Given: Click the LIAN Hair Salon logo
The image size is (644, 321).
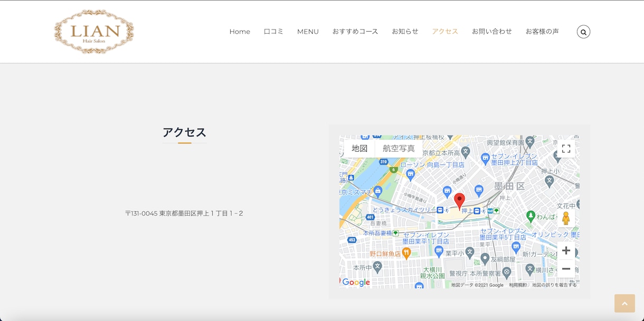Looking at the screenshot, I should point(94,32).
